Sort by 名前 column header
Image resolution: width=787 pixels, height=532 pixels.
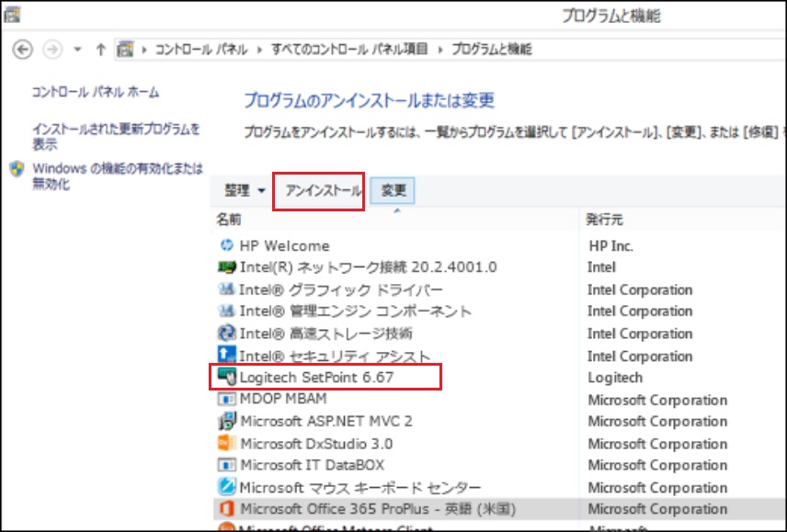coord(229,219)
